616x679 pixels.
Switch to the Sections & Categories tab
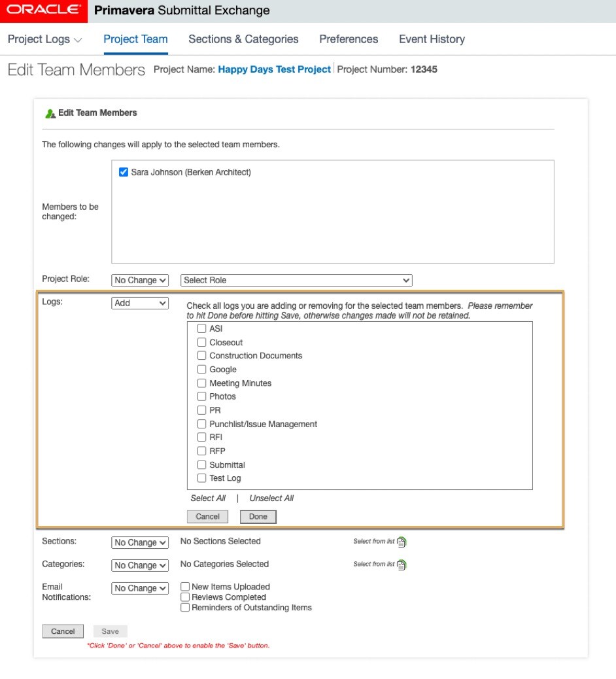click(243, 39)
